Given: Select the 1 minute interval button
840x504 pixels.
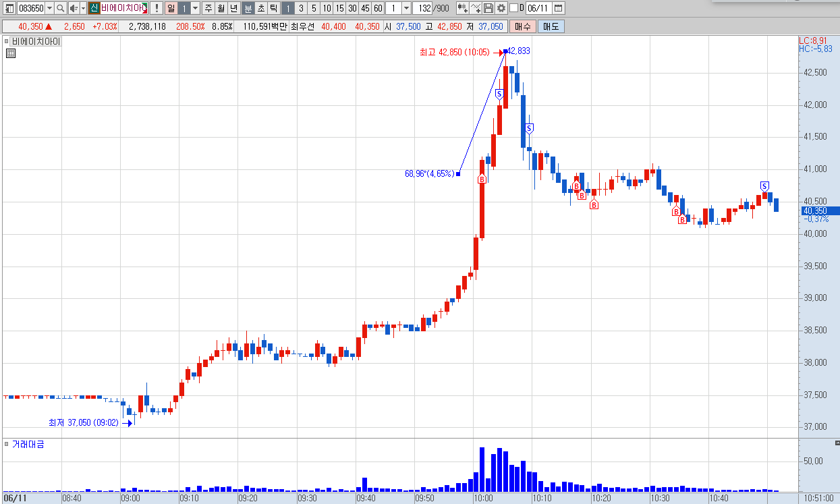Looking at the screenshot, I should point(287,8).
